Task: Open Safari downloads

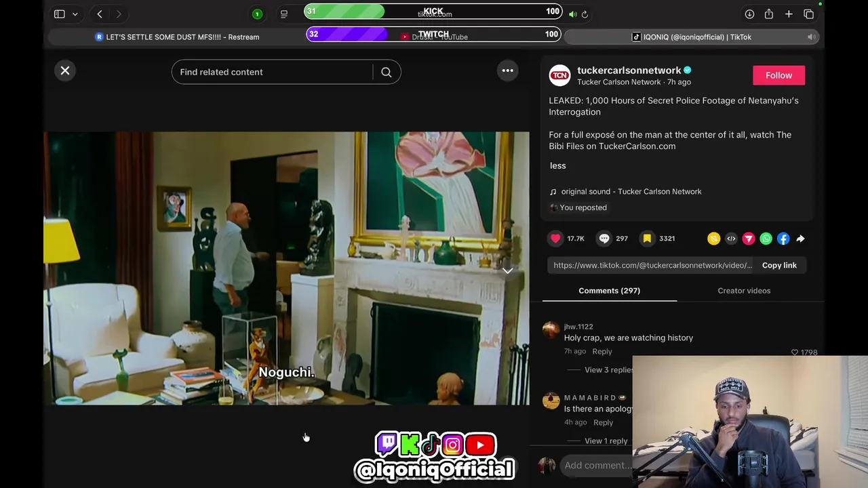Action: pos(749,14)
